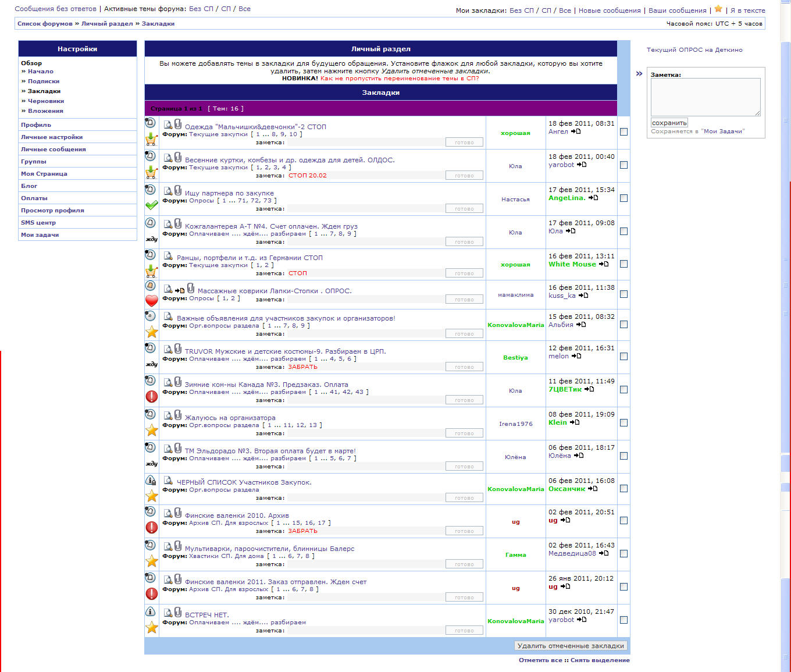Open Подписки in the settings sidebar
The width and height of the screenshot is (791, 672).
[x=44, y=81]
